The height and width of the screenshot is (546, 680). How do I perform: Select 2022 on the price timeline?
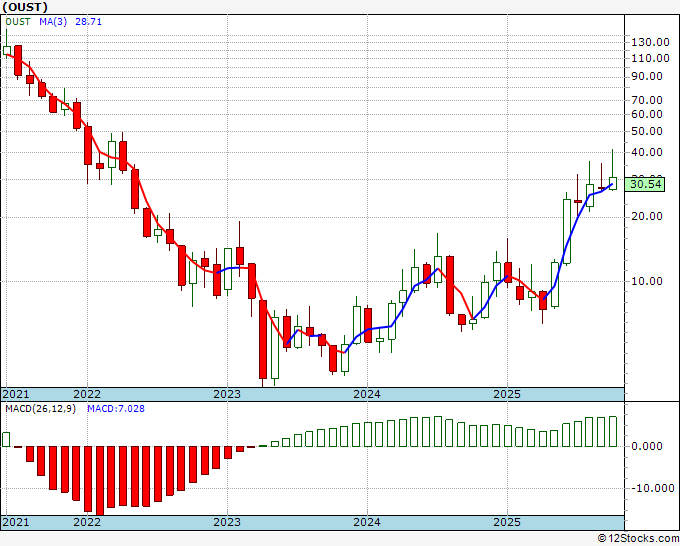point(87,394)
